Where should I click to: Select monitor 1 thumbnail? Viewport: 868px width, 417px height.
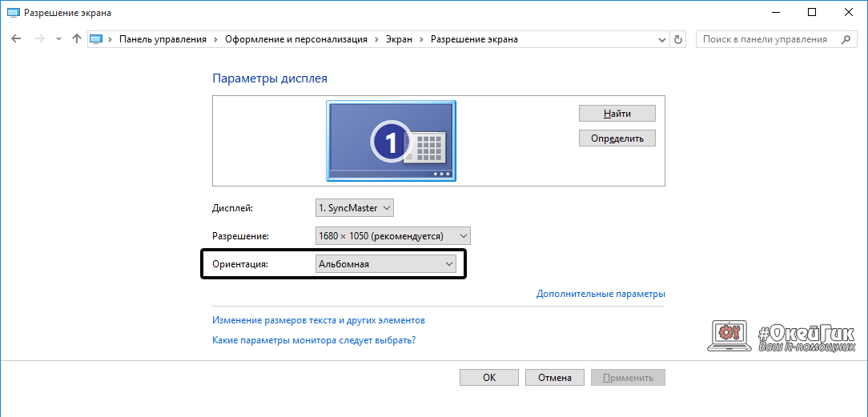pos(391,141)
